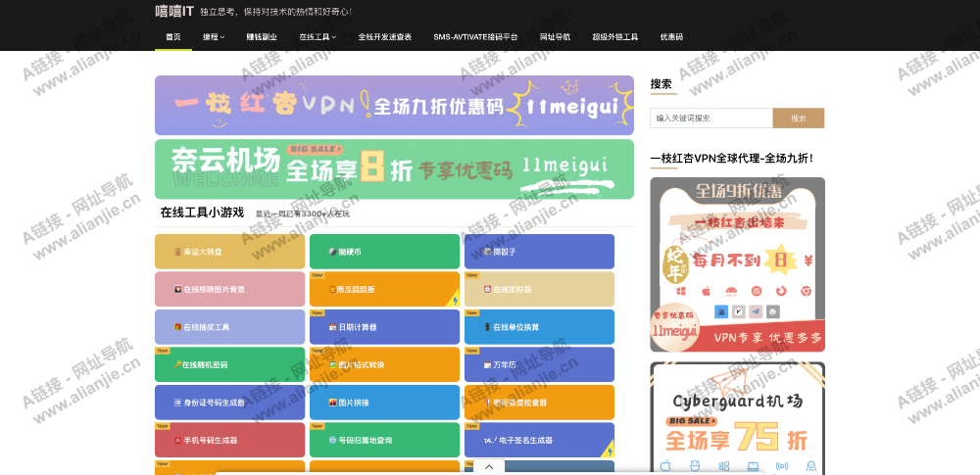The image size is (980, 475).
Task: Click the phone icon on 手机号码生成器
Action: 178,440
